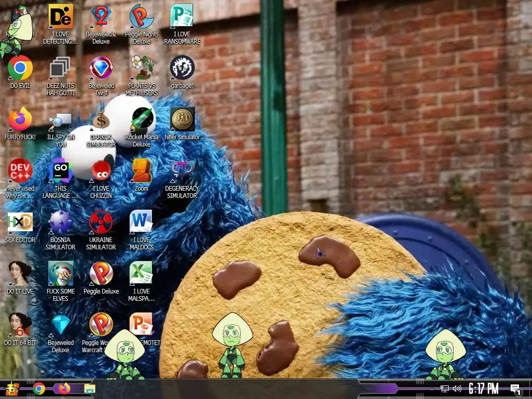This screenshot has height=399, width=532.
Task: Open the PowerPoint EMOTET desktop shortcut
Action: coord(141,324)
